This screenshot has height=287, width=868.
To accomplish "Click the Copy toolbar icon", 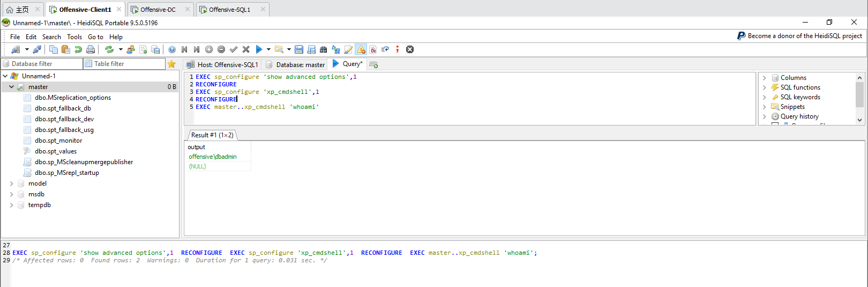I will pos(54,49).
